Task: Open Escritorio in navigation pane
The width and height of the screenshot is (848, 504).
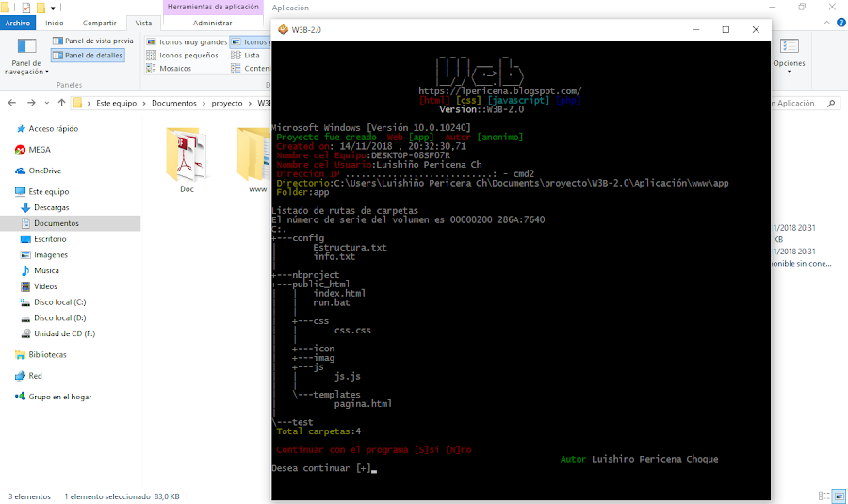Action: (43, 239)
